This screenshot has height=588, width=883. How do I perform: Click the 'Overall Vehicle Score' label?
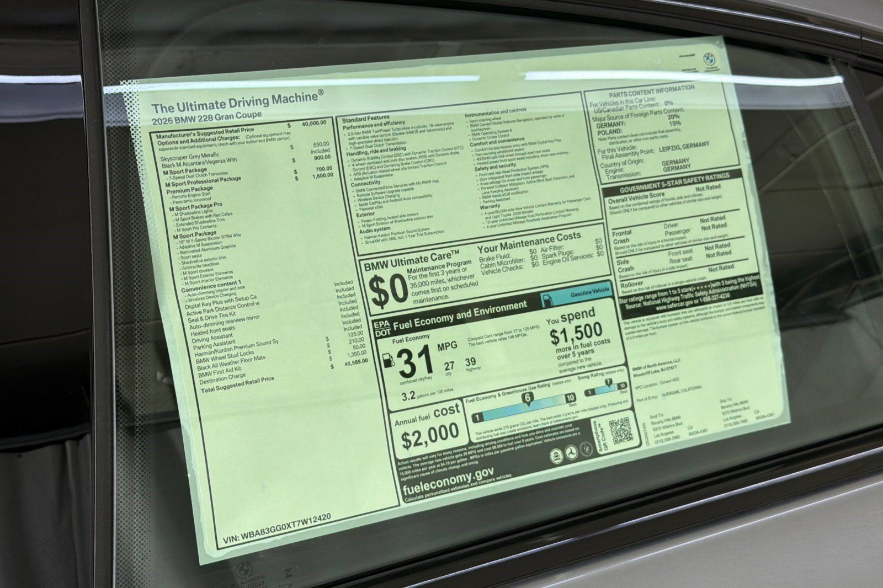pyautogui.click(x=636, y=199)
